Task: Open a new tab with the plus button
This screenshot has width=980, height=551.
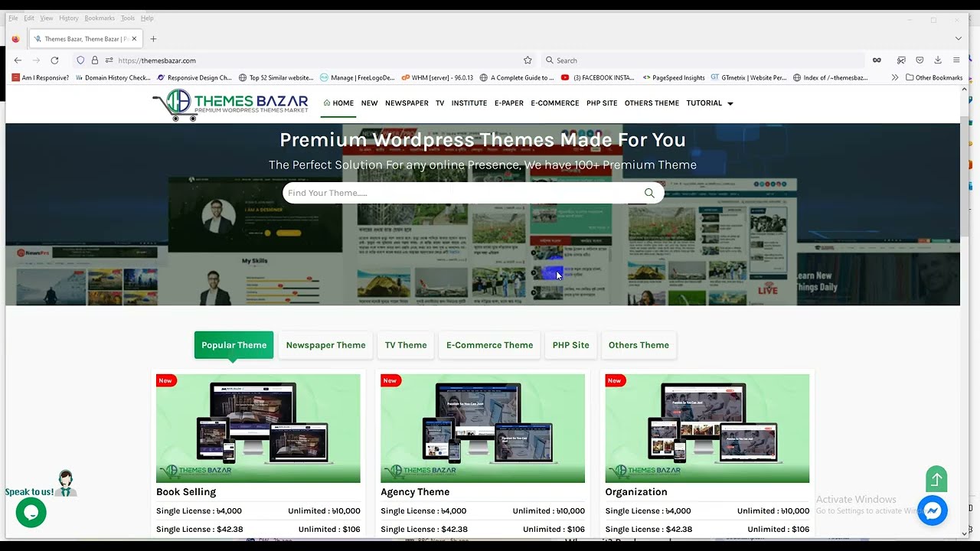Action: (x=153, y=39)
